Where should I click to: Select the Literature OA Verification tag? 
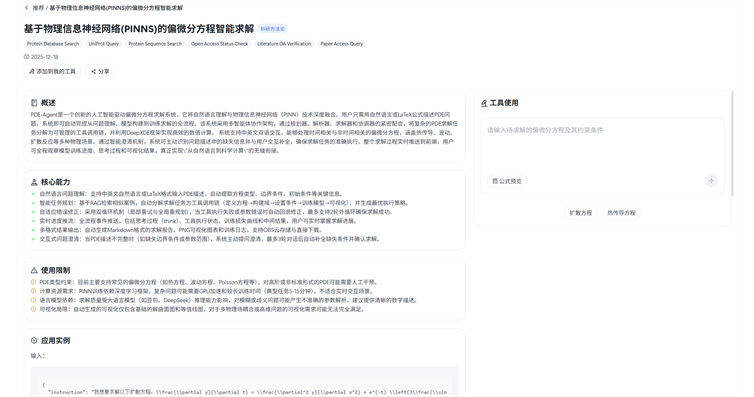click(284, 44)
